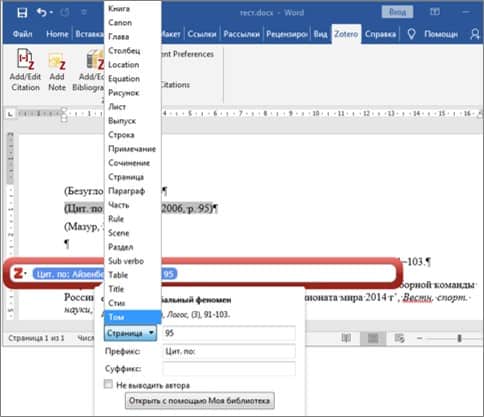
Task: Choose Примечание from locator list
Action: tap(133, 149)
